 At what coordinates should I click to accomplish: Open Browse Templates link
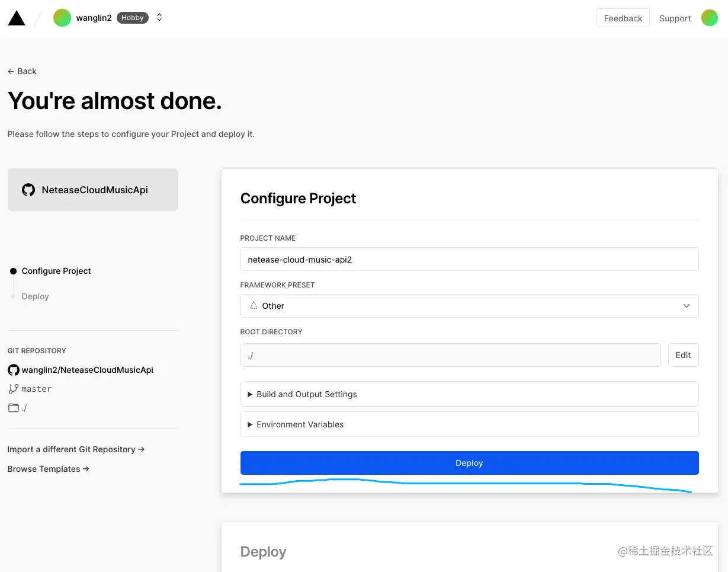(48, 469)
